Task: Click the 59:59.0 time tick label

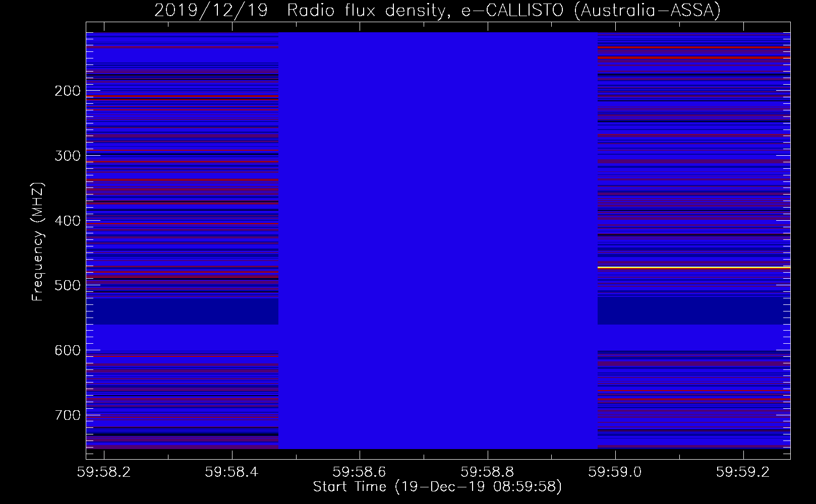Action: click(x=615, y=472)
